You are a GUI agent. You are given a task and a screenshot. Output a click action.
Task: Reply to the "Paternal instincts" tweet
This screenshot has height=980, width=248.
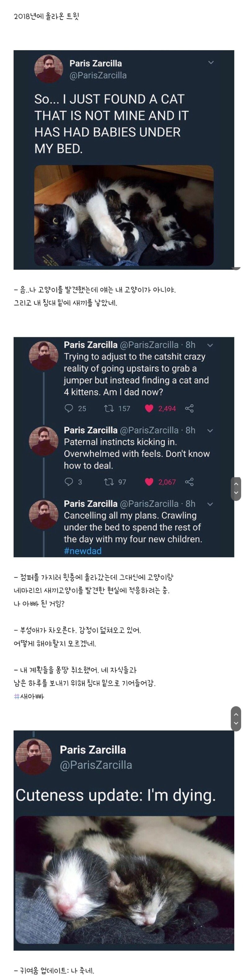pos(69,482)
